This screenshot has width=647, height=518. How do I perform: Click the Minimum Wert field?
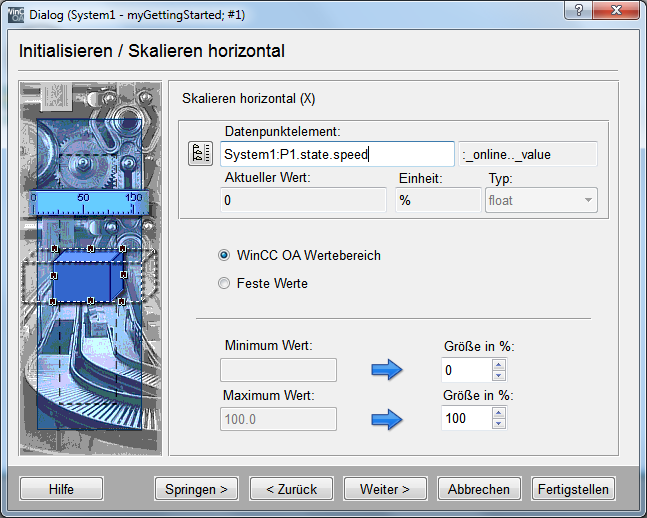279,370
